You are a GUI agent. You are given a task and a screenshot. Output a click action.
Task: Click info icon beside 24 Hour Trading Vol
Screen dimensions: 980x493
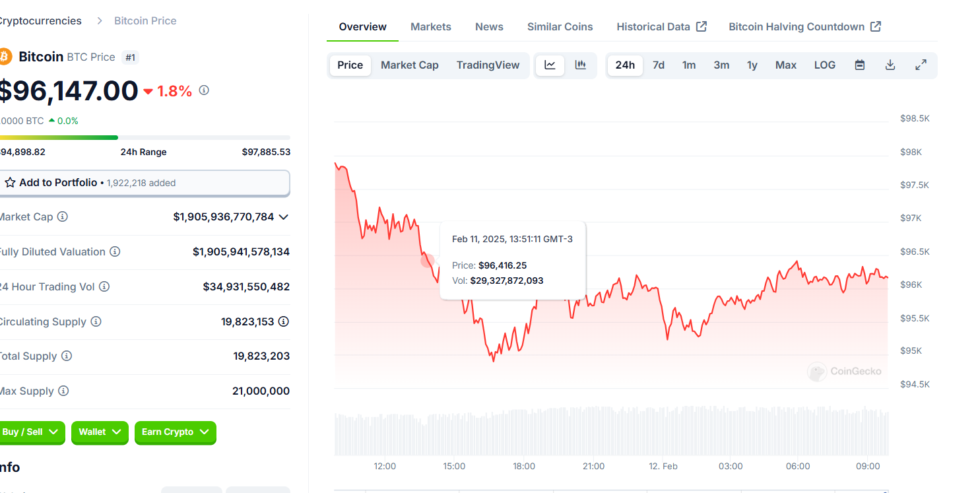pyautogui.click(x=104, y=286)
